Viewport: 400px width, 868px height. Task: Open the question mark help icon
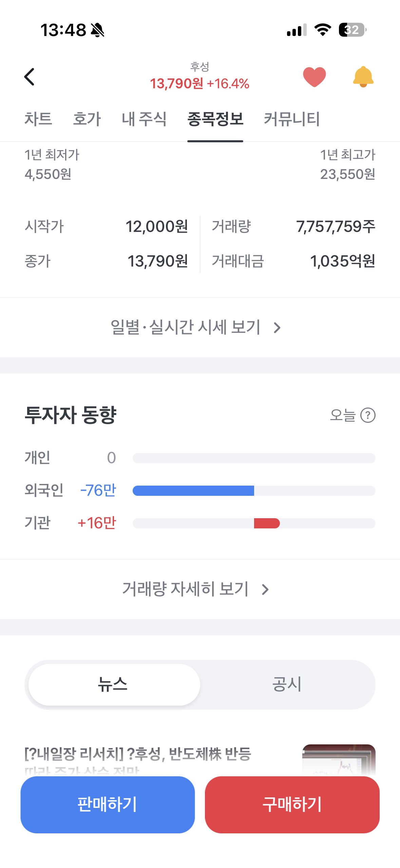[368, 415]
